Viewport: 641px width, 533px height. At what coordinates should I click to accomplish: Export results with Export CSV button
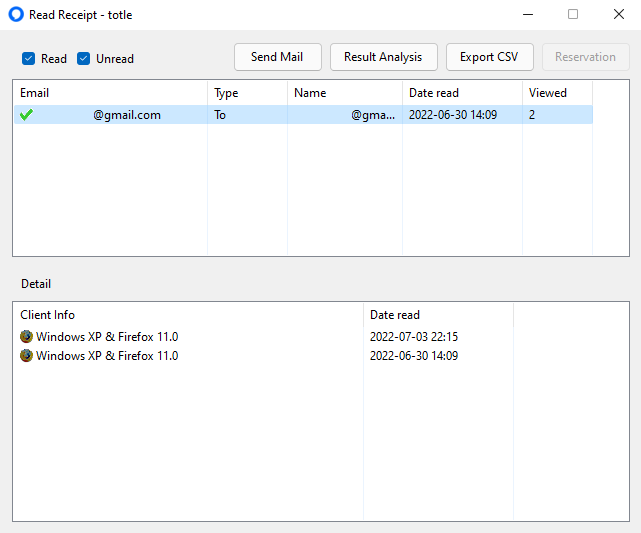[489, 57]
